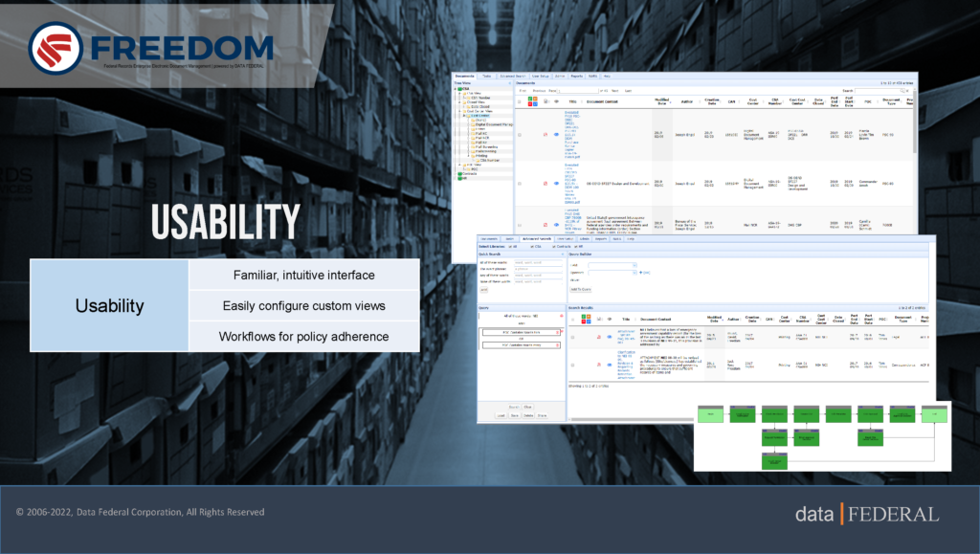Open the Tasks tab in top window

coord(487,77)
